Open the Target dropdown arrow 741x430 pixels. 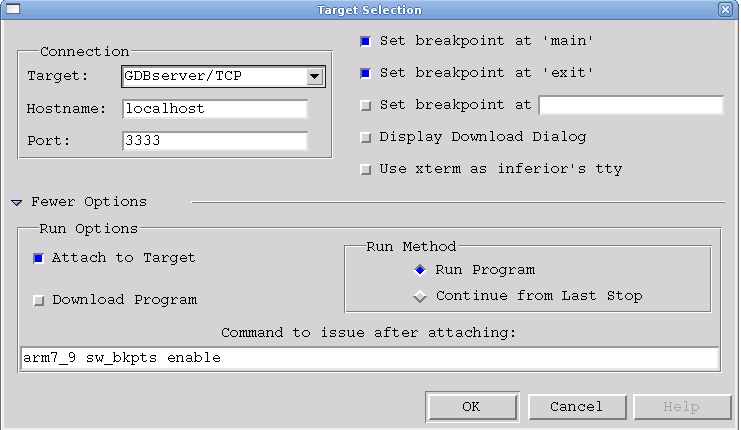coord(314,76)
